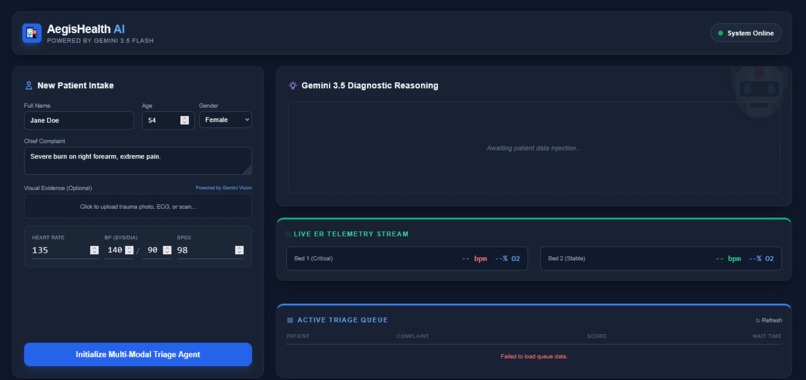This screenshot has height=380, width=806.
Task: Click the 'AegisHealth AI' title text
Action: click(86, 29)
